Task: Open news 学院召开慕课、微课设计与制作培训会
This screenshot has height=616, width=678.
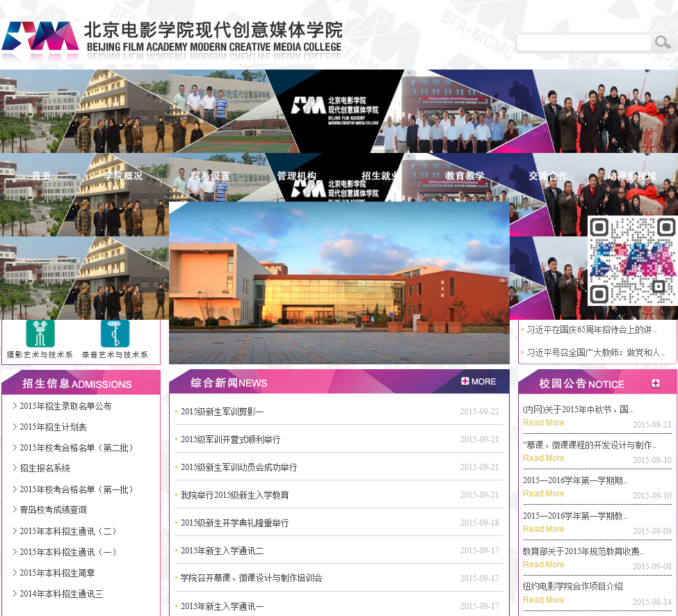Action: pyautogui.click(x=251, y=578)
